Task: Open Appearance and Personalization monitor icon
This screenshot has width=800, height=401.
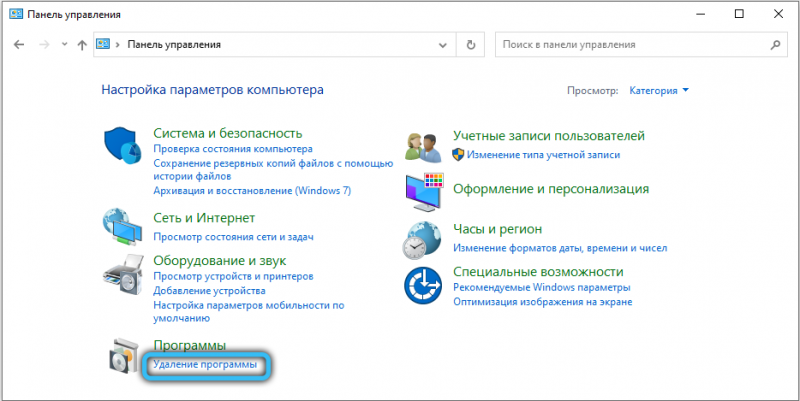Action: pos(424,192)
